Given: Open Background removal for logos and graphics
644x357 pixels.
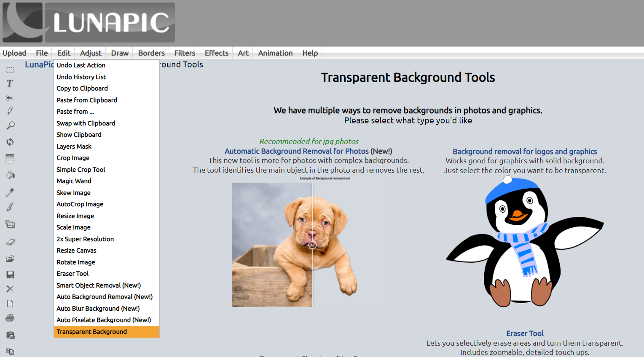Looking at the screenshot, I should click(x=525, y=152).
